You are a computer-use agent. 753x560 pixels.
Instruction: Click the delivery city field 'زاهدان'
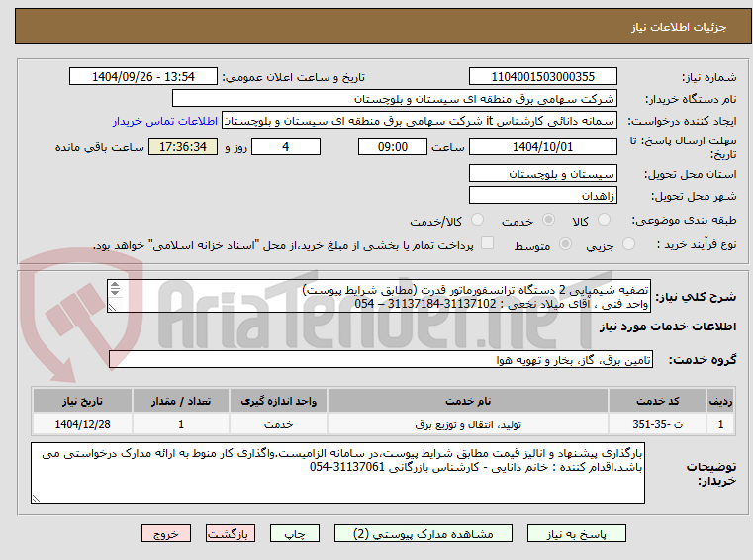tap(542, 196)
